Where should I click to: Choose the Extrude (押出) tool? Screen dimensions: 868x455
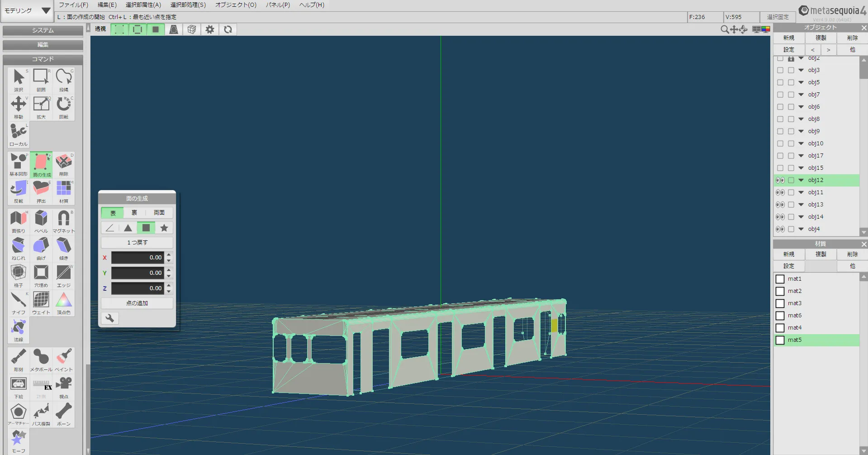[41, 191]
